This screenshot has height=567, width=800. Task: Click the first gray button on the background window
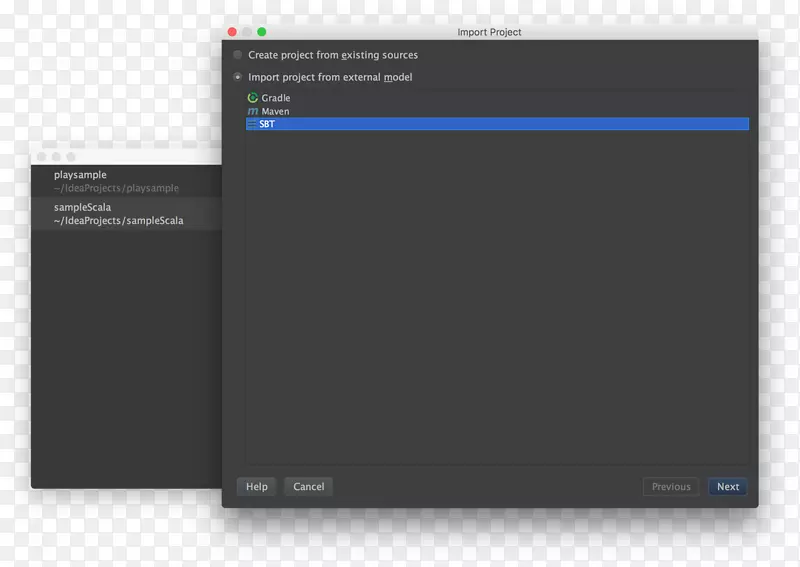click(x=42, y=157)
